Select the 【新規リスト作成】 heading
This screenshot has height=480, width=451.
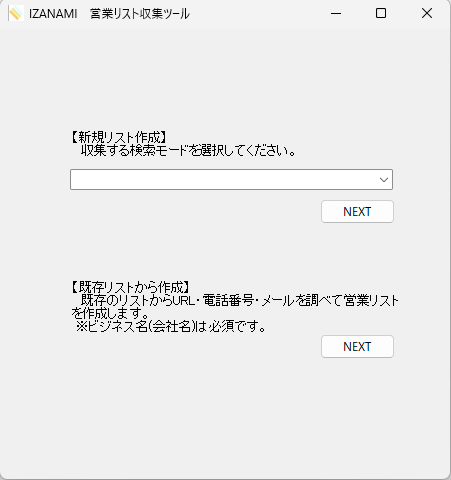[x=118, y=137]
